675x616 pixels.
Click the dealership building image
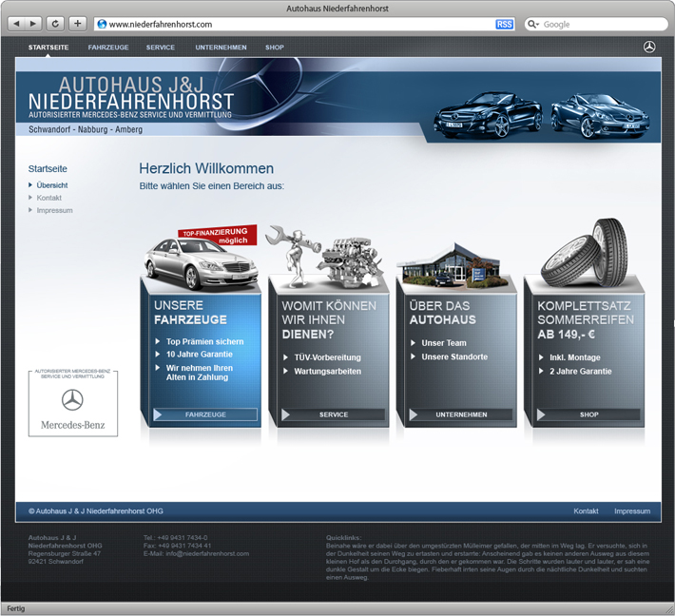point(453,265)
